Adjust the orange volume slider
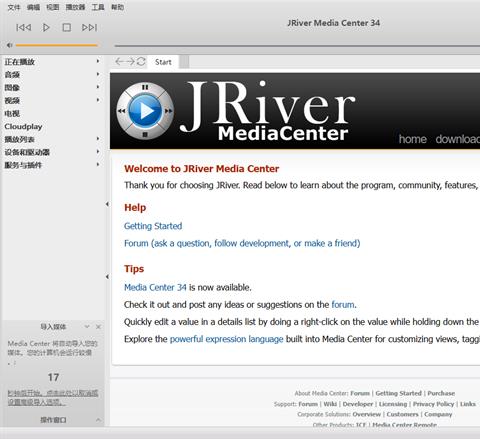 (57, 45)
